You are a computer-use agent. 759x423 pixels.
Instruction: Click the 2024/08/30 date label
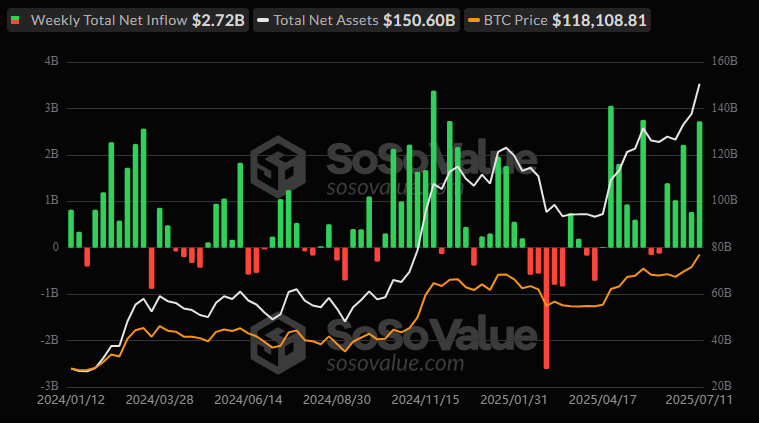tap(336, 400)
